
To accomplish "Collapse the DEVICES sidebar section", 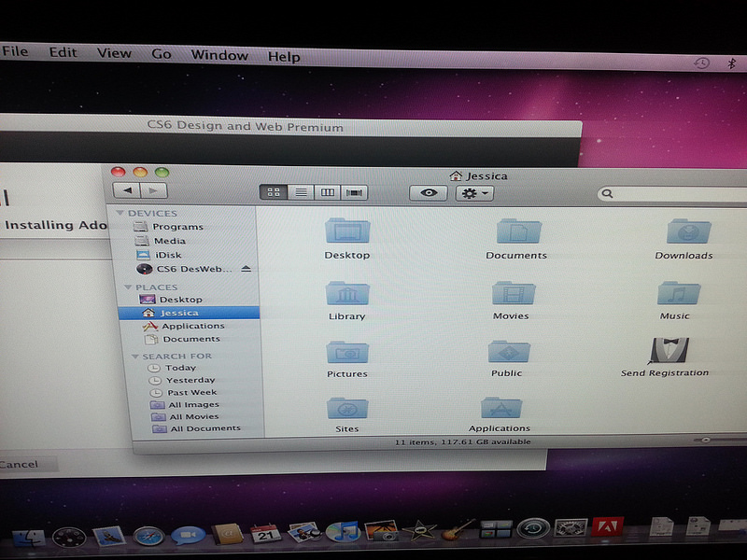I will point(120,213).
